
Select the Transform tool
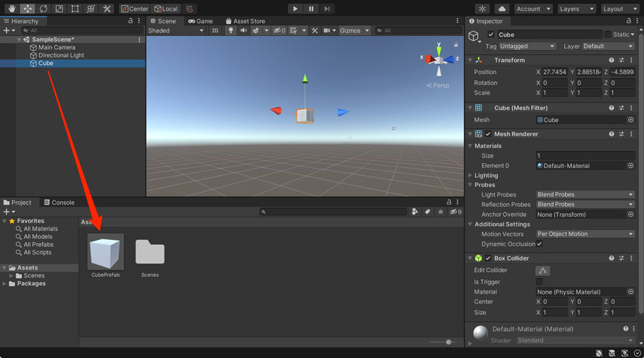(91, 8)
